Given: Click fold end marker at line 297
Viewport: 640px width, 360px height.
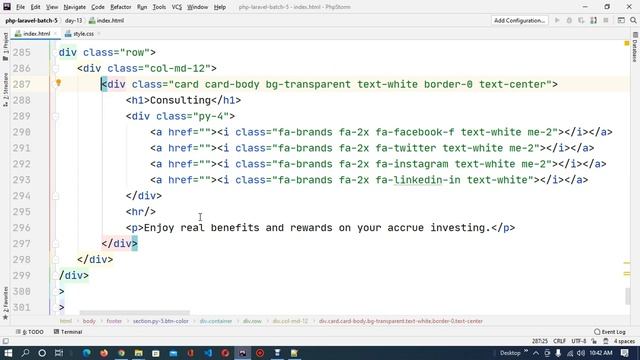Looking at the screenshot, I should click(x=55, y=244).
